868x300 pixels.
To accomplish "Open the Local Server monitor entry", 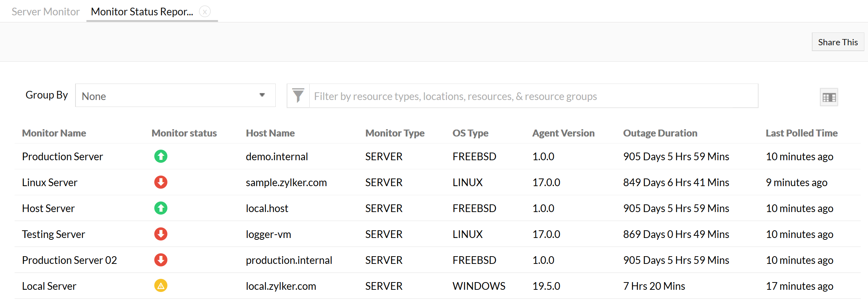I will [49, 286].
